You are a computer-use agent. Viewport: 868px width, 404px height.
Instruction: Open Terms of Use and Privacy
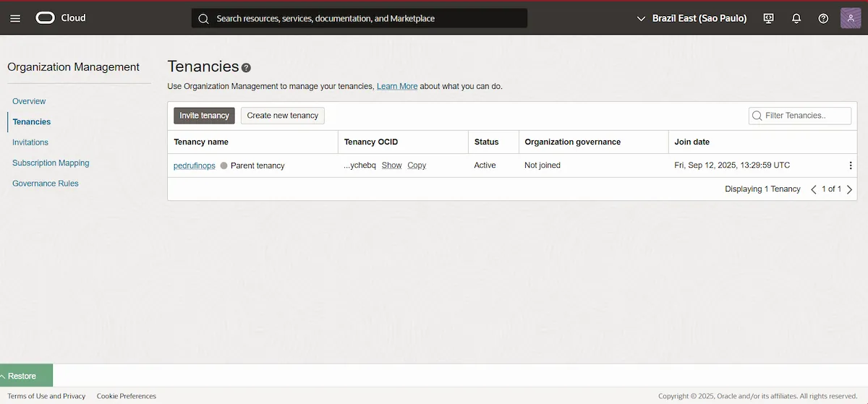tap(46, 396)
